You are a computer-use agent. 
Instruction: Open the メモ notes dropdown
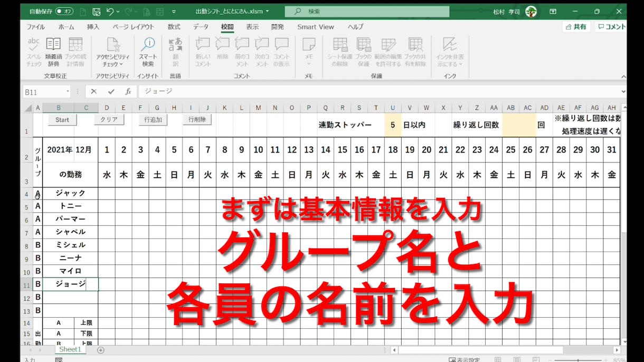tap(309, 52)
